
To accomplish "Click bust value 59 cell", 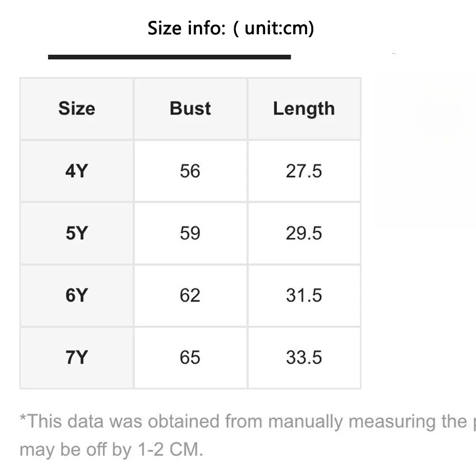I will 190,233.
